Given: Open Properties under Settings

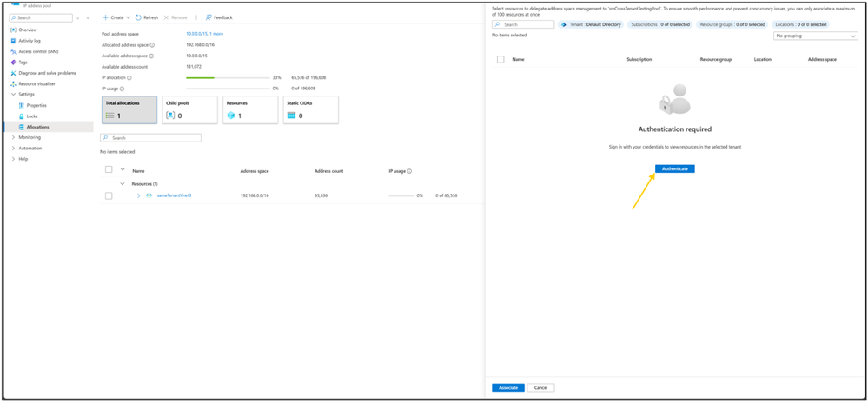Looking at the screenshot, I should (x=36, y=105).
